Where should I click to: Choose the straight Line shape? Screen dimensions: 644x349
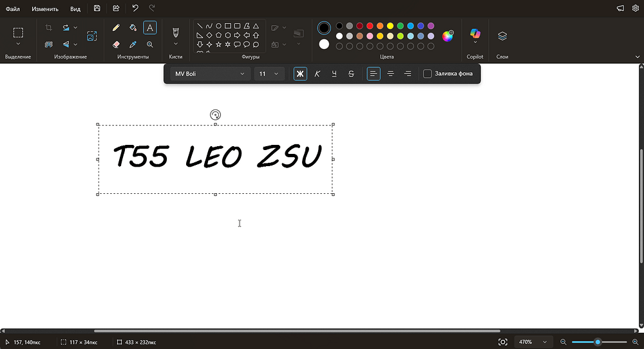[200, 26]
